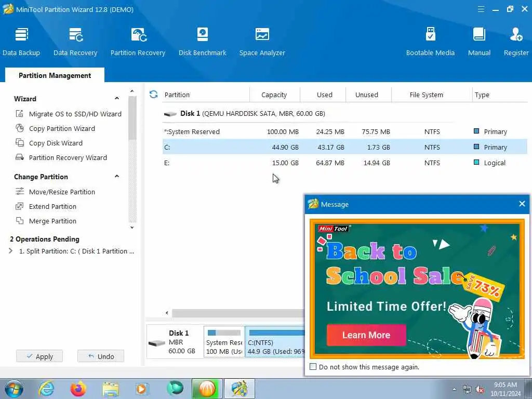Refresh the partition list

tap(153, 95)
